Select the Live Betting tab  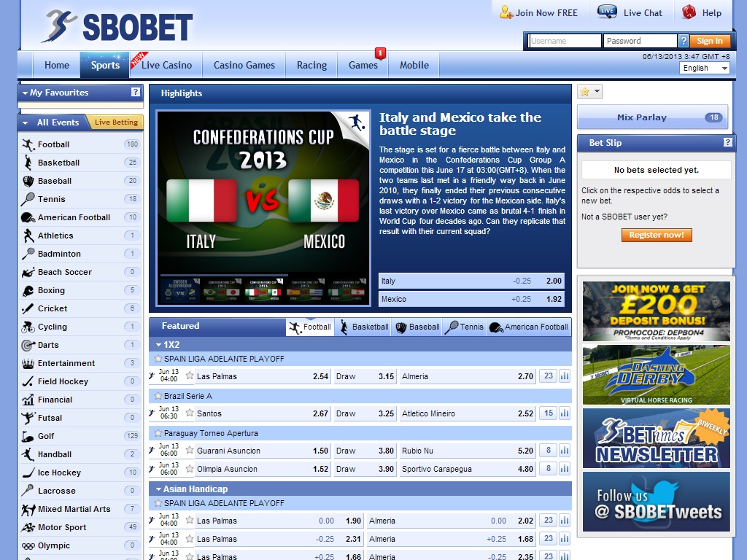pyautogui.click(x=116, y=122)
